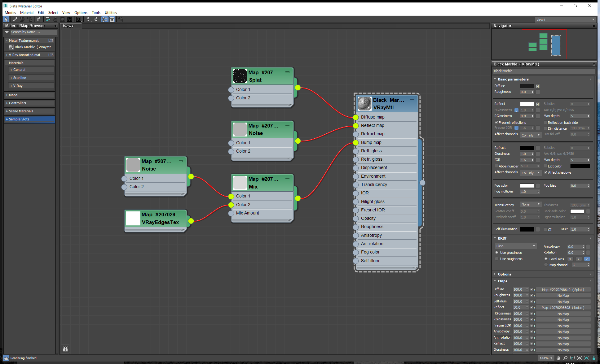Viewport: 600px width, 364px height.
Task: Click the Zoom Extents icon
Action: pyautogui.click(x=580, y=358)
